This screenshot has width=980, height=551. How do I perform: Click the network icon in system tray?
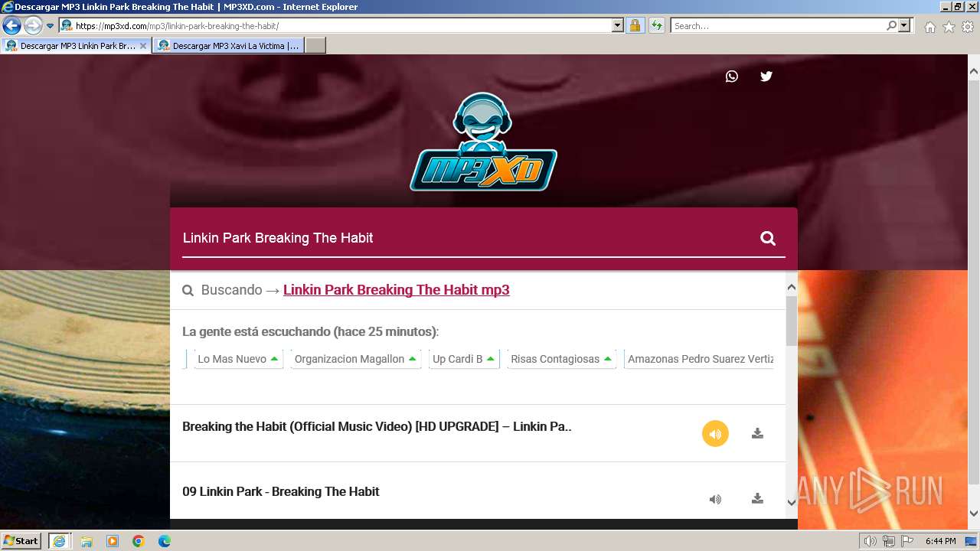click(889, 541)
